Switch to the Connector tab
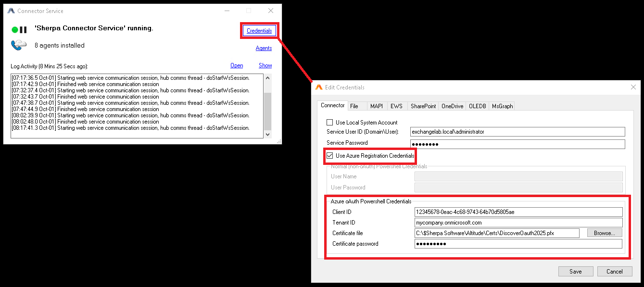Screen dimensions: 644x287 pos(333,105)
